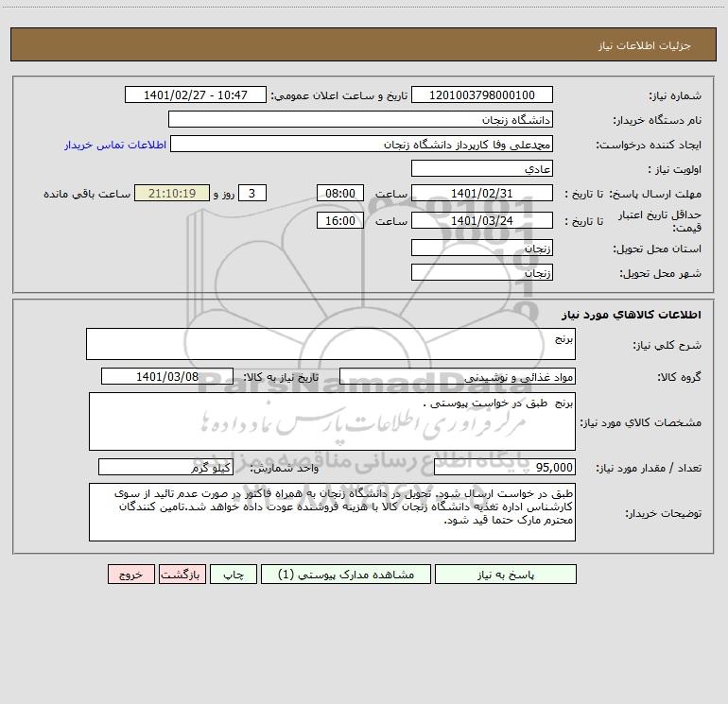Open مشاهده مدارک پیوستی (1) button
Viewport: 728px width, 704px height.
pyautogui.click(x=346, y=574)
